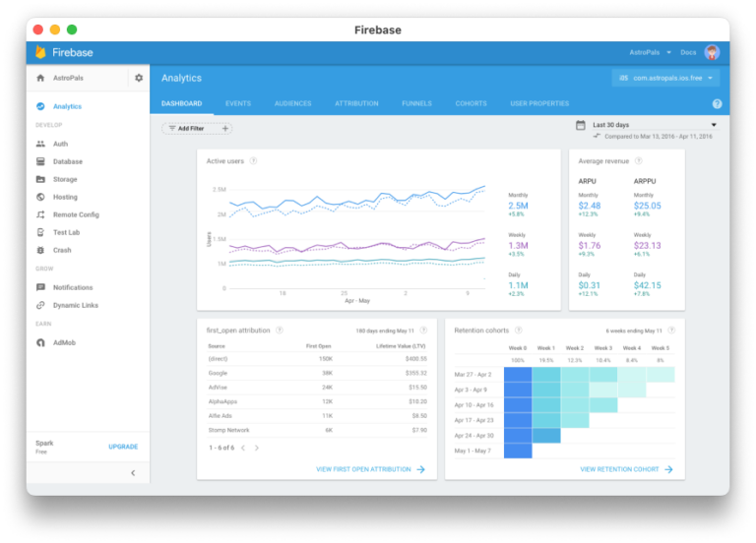Click Mar 27 - Apr 2 Week 0 cohort cell

518,375
